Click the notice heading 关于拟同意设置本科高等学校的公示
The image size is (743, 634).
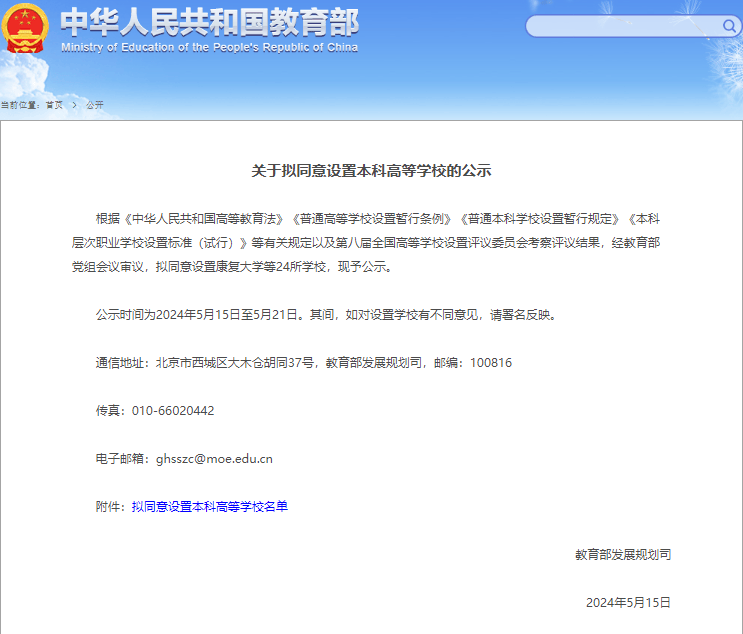click(371, 171)
